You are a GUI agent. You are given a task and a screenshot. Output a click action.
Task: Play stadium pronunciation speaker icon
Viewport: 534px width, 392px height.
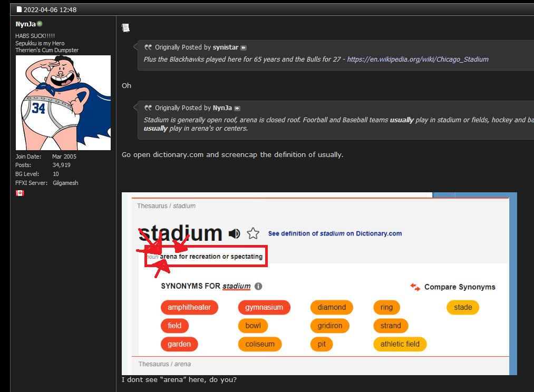(234, 233)
